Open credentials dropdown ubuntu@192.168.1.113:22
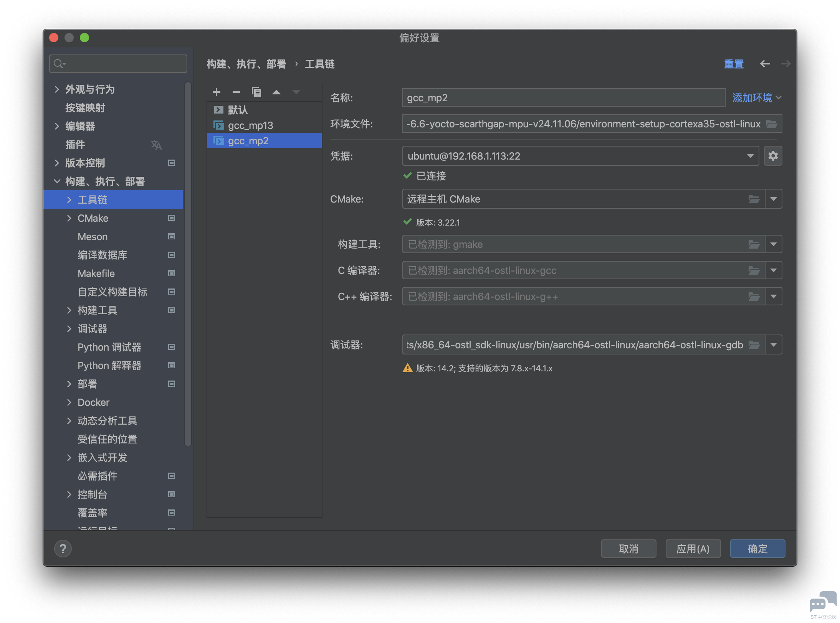840x623 pixels. coord(580,156)
